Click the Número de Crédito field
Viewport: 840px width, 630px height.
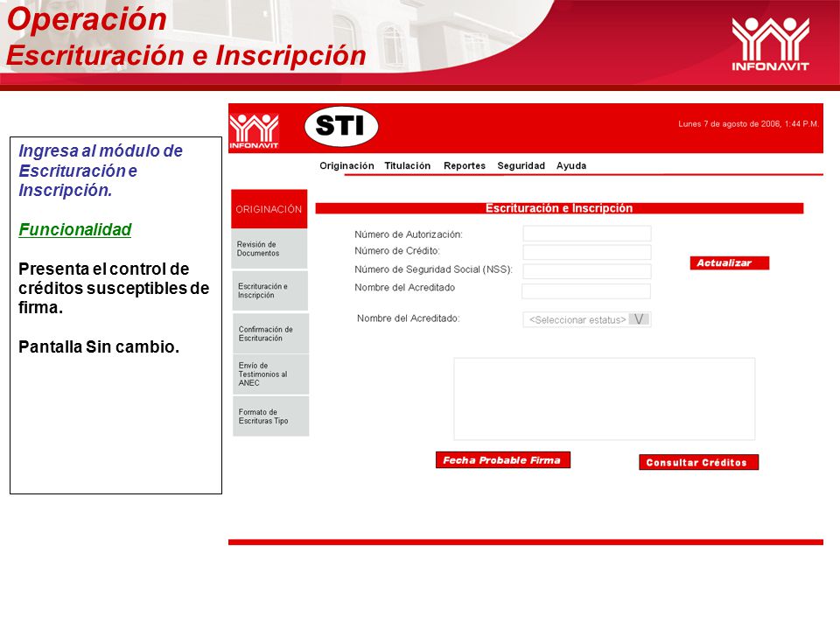point(587,252)
